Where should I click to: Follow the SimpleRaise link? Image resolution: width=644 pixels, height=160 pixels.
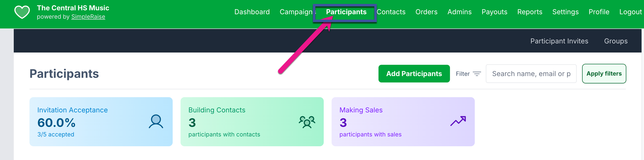point(88,17)
